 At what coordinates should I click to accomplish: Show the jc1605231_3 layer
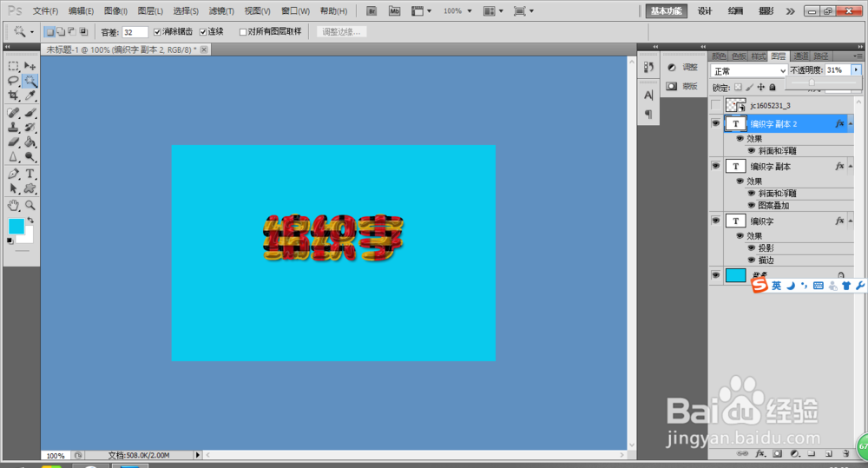click(x=716, y=105)
